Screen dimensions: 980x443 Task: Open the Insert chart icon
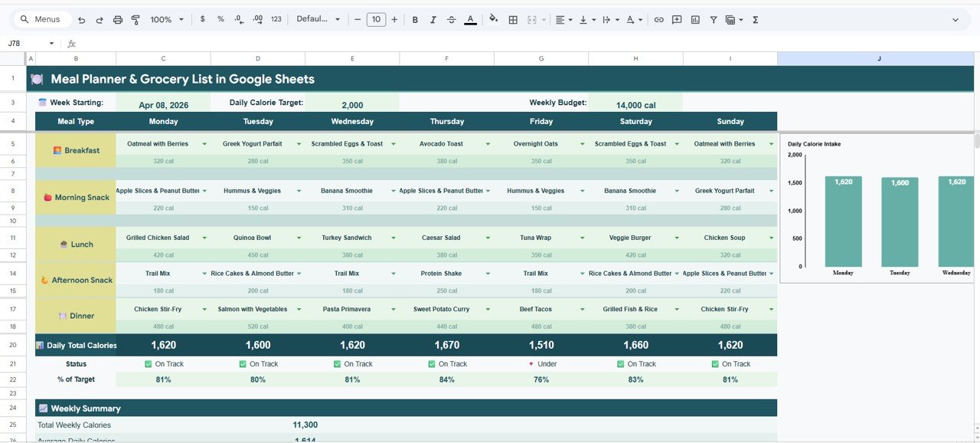pos(694,19)
